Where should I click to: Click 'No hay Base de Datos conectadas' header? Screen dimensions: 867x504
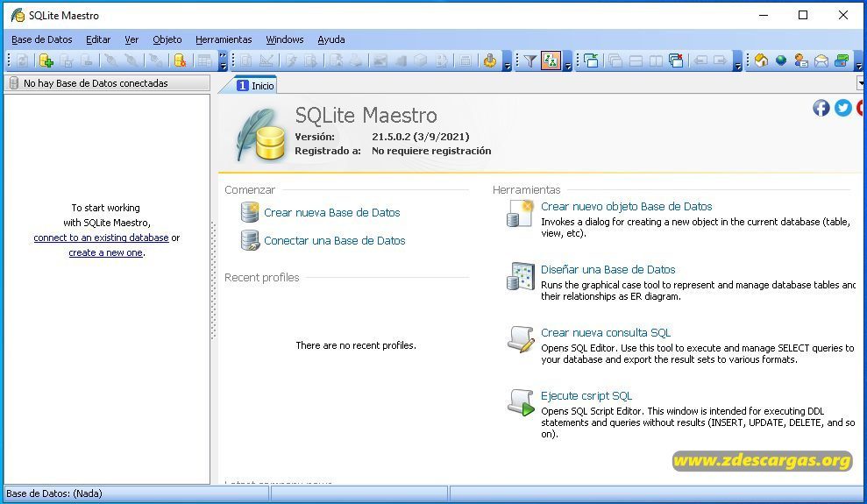pyautogui.click(x=107, y=83)
